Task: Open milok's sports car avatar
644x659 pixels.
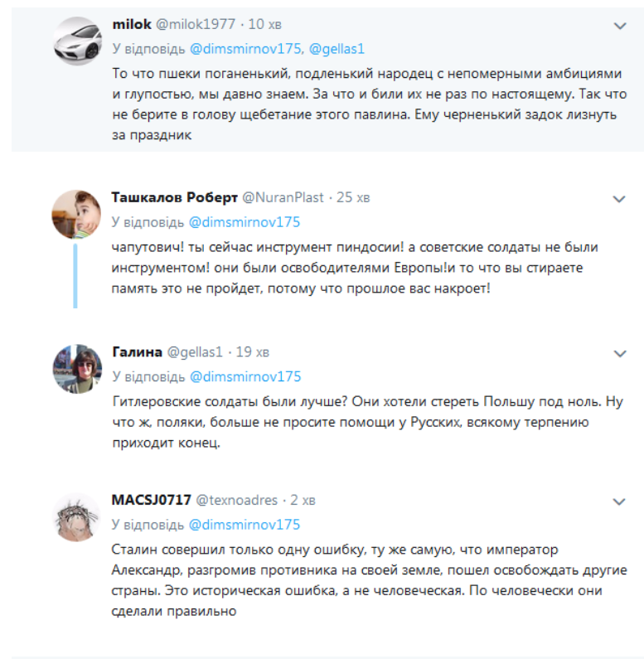Action: click(x=77, y=41)
